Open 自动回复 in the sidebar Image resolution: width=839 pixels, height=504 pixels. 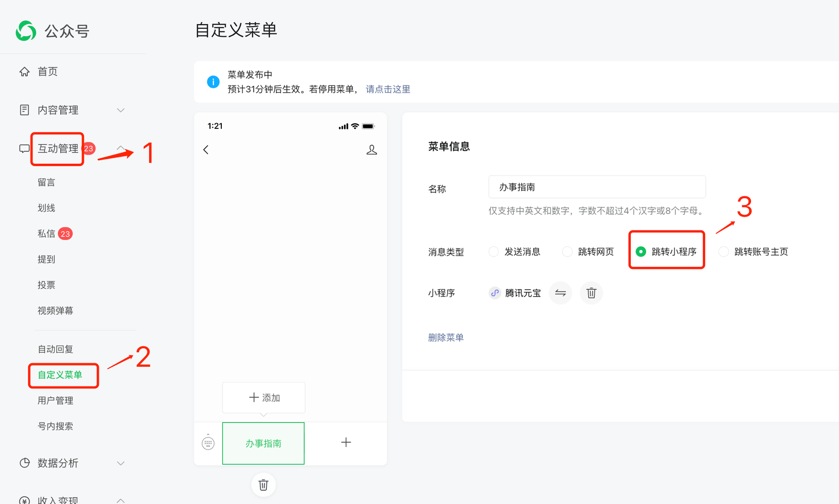(x=55, y=349)
